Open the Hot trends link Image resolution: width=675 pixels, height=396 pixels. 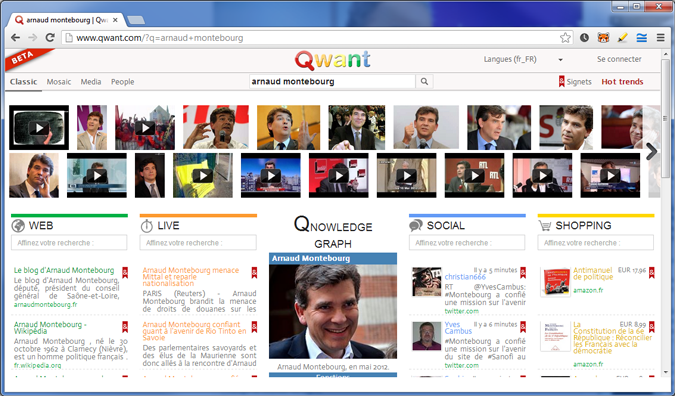click(622, 82)
